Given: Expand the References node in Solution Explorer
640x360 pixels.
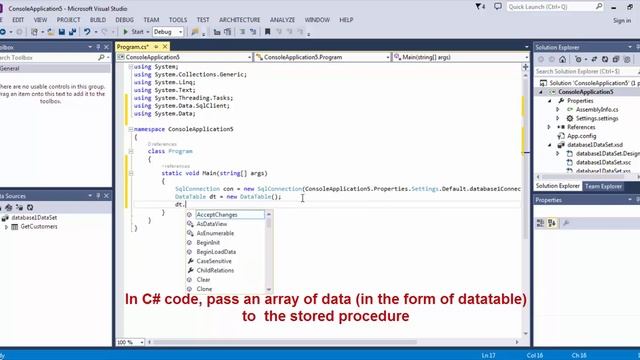Looking at the screenshot, I should pyautogui.click(x=549, y=127).
